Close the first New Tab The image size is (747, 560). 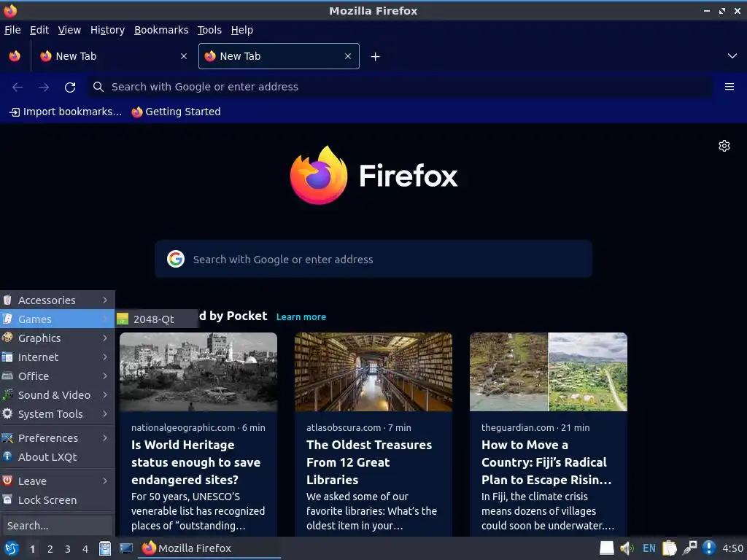tap(184, 56)
